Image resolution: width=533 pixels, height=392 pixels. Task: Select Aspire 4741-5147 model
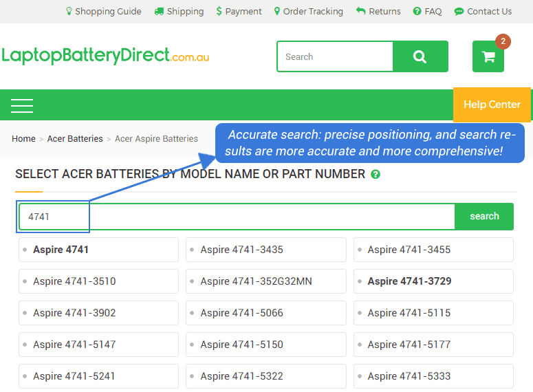click(98, 345)
